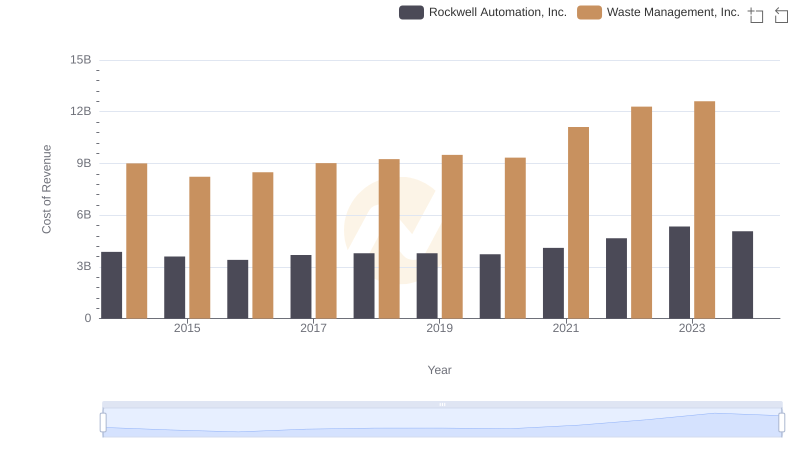Image resolution: width=800 pixels, height=461 pixels.
Task: Click the '6B' y-axis label
Action: coord(84,215)
